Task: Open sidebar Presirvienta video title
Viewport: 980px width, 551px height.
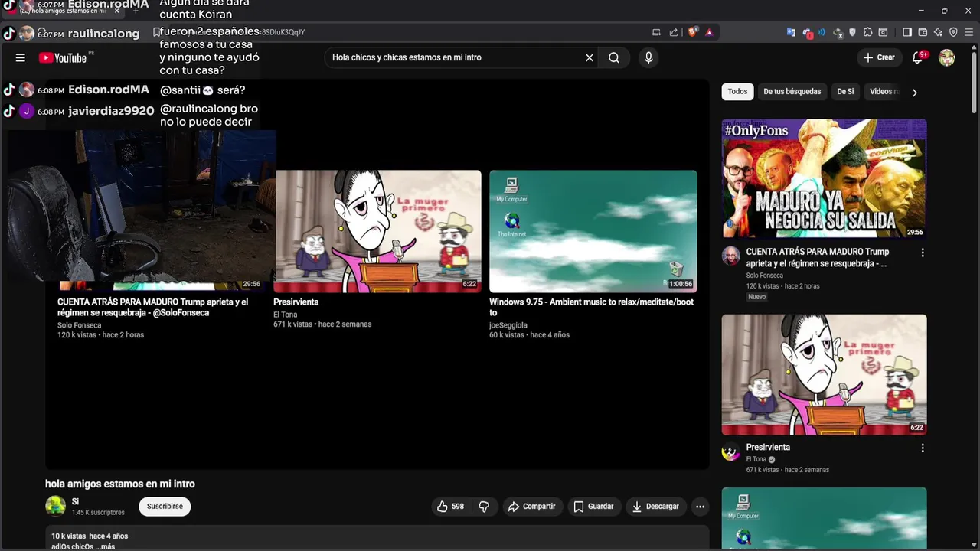Action: click(768, 448)
